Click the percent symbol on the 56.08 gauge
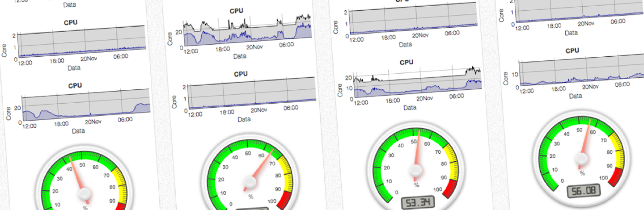Viewport: 644px width, 210px height. click(x=582, y=173)
